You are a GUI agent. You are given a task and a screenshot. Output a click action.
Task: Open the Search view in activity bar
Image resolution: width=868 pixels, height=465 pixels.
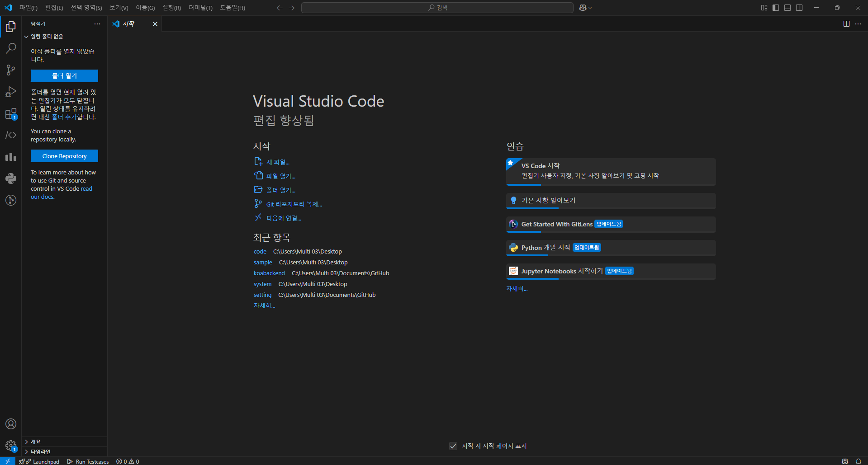[11, 48]
